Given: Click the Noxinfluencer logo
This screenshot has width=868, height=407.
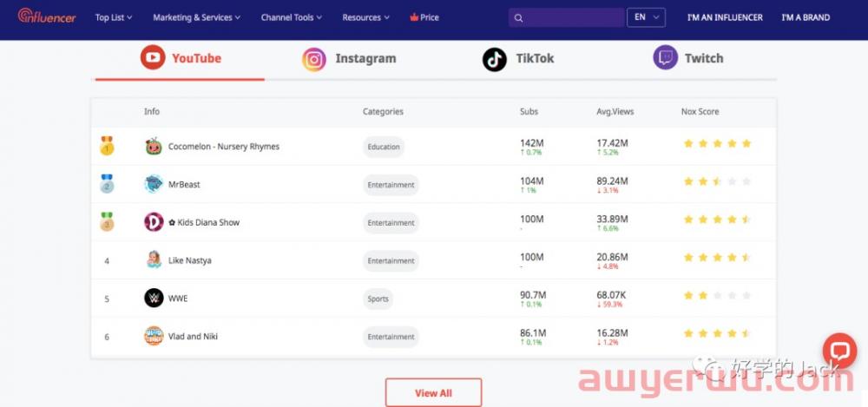Looking at the screenshot, I should coord(47,16).
